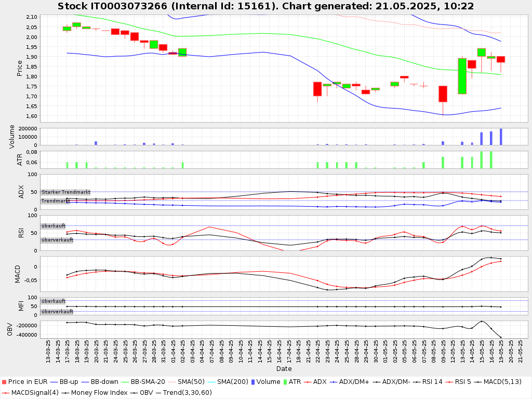Screen dimensions: 532x399
Task: Click the überkauft label in the MFI panel
Action: click(x=54, y=301)
